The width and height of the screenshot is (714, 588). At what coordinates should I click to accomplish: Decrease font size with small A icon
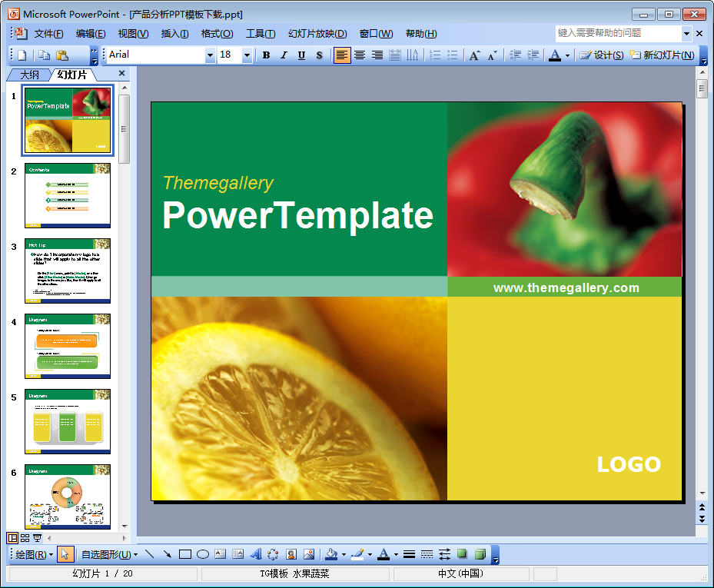pyautogui.click(x=492, y=55)
